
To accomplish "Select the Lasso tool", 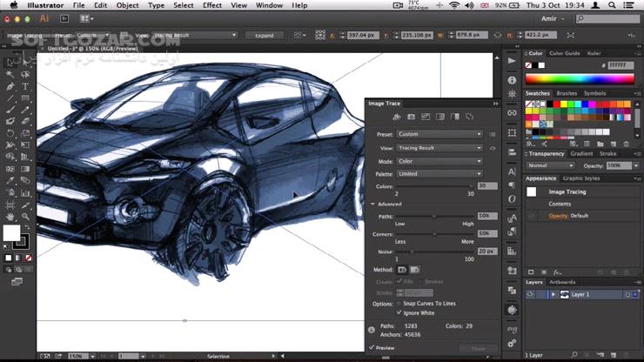I will (x=25, y=74).
